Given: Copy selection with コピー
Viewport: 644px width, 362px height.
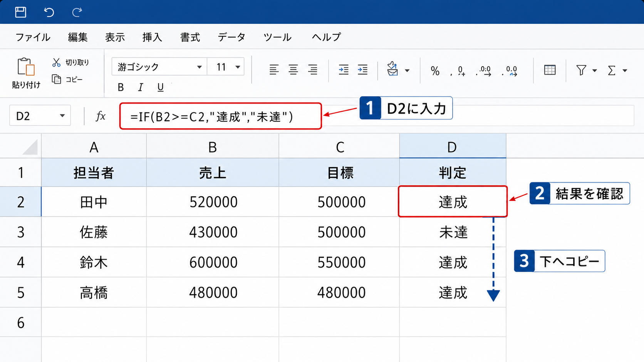Looking at the screenshot, I should tap(67, 79).
